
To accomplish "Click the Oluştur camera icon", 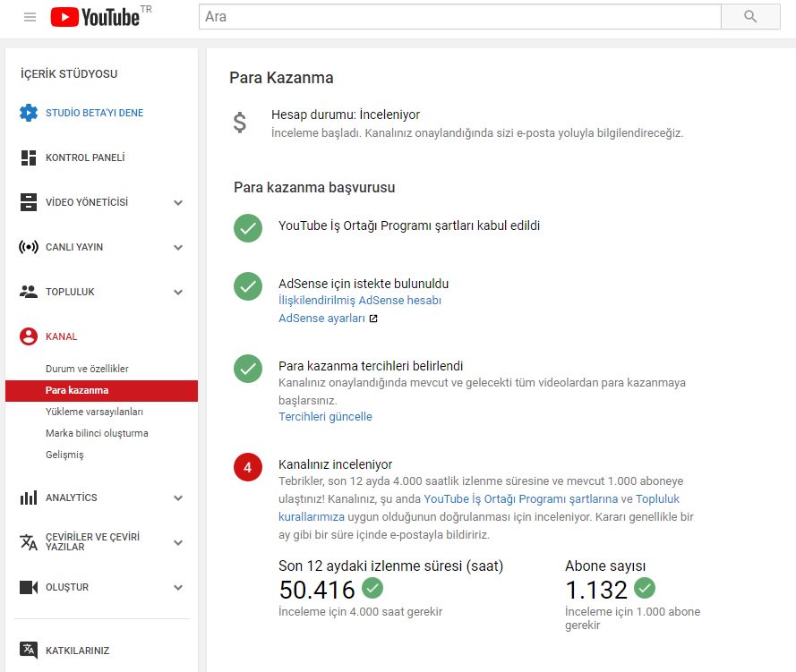I will click(29, 587).
